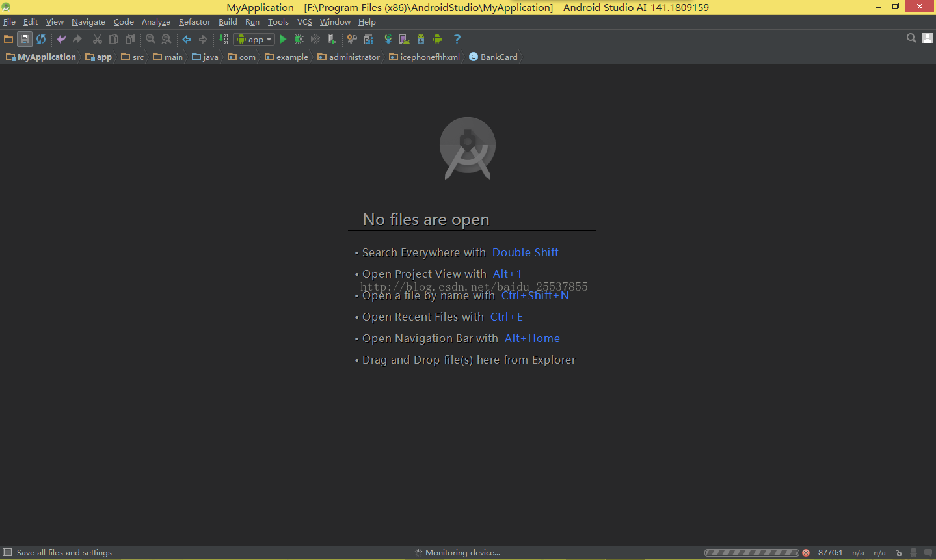Open the View menu

coord(55,22)
